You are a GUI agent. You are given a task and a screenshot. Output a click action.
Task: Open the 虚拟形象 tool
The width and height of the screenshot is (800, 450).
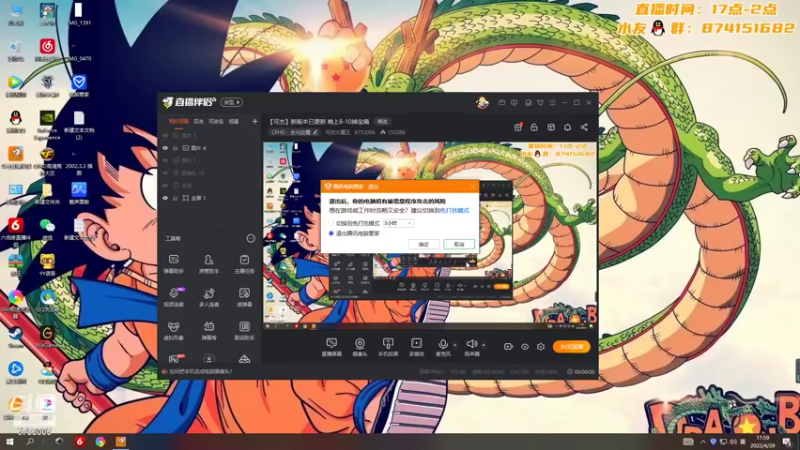point(173,330)
